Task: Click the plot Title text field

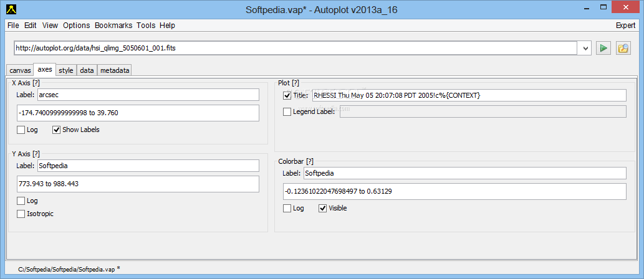Action: (x=469, y=96)
